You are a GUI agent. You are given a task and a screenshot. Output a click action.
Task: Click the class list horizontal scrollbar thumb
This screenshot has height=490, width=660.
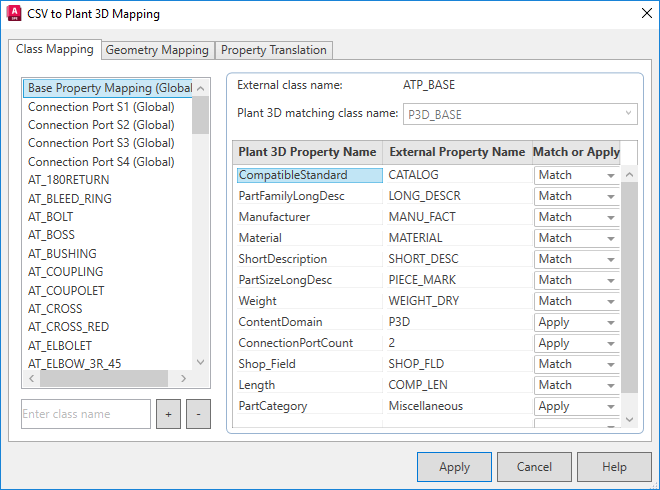[x=104, y=378]
